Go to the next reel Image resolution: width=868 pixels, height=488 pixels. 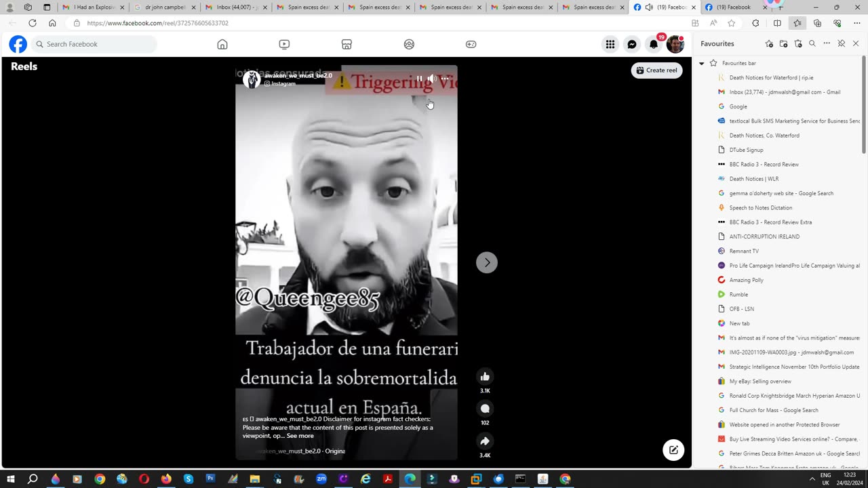(x=487, y=262)
